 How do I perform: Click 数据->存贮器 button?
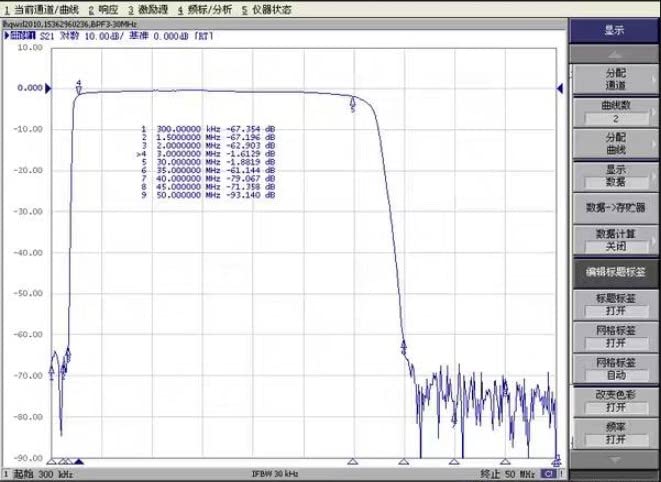(615, 207)
